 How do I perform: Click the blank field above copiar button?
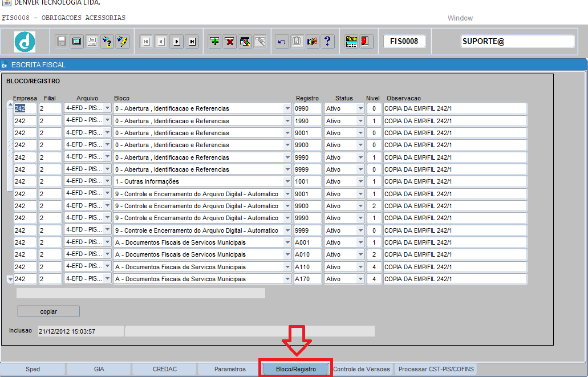tap(141, 293)
